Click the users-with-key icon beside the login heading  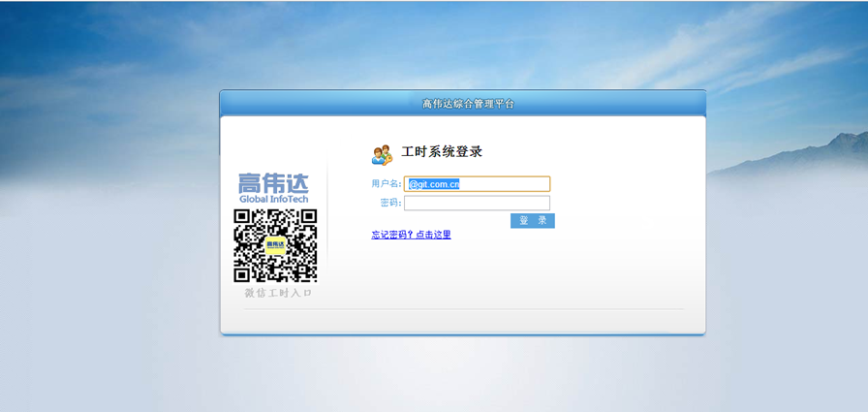[382, 154]
